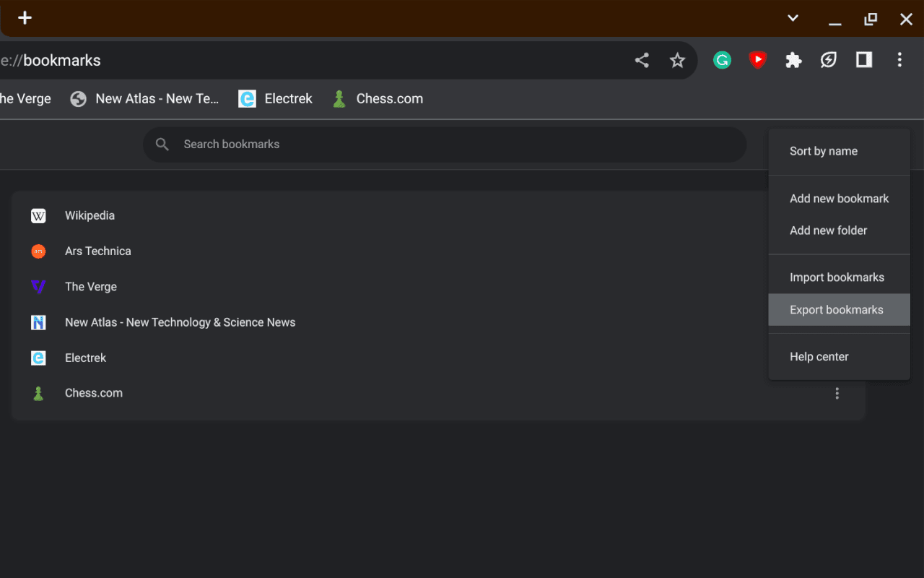Open the Extensions puzzle icon
Screen dimensions: 924x578
(x=793, y=60)
